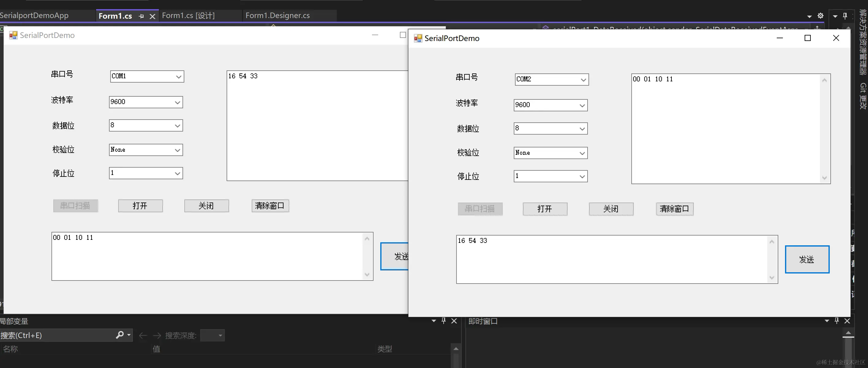This screenshot has width=868, height=368.
Task: Switch to the Form1.Designer.cs tab
Action: [277, 16]
